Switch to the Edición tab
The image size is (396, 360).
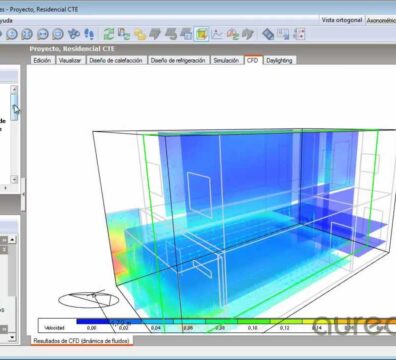[42, 60]
